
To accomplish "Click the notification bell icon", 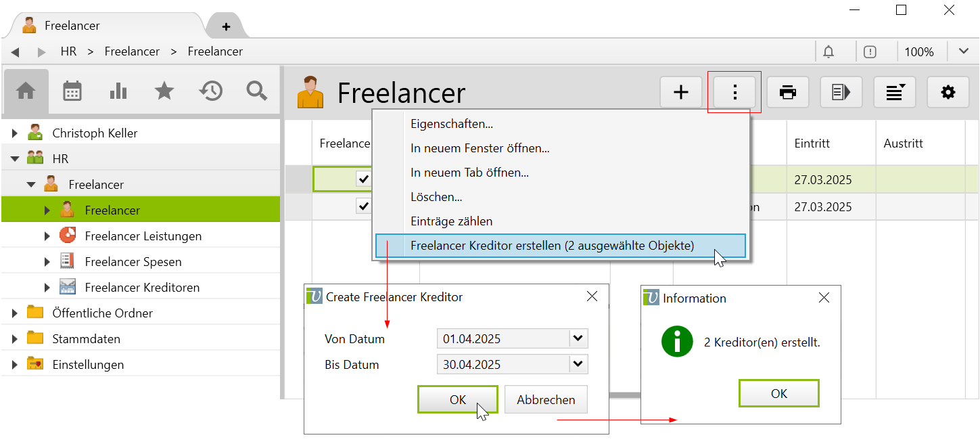I will click(x=828, y=51).
